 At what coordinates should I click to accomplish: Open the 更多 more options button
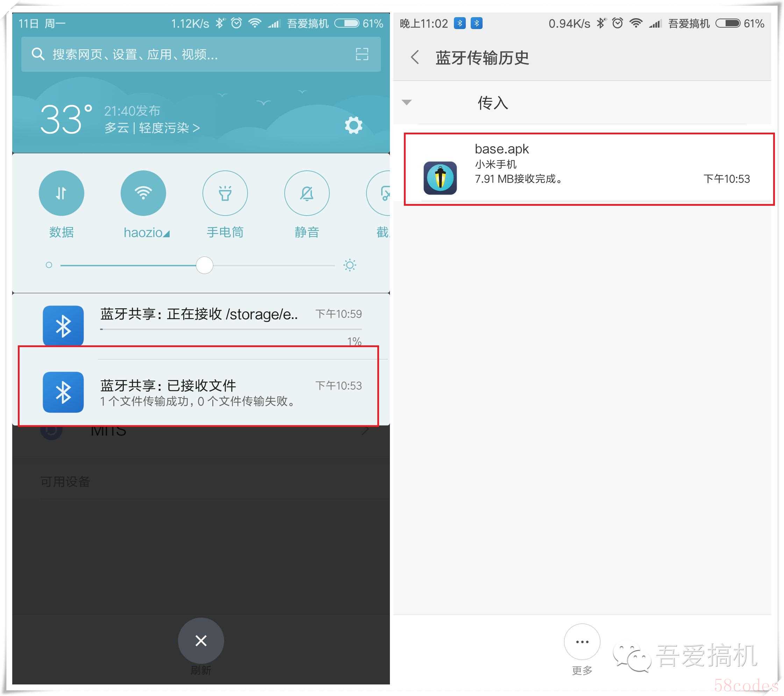tap(582, 642)
